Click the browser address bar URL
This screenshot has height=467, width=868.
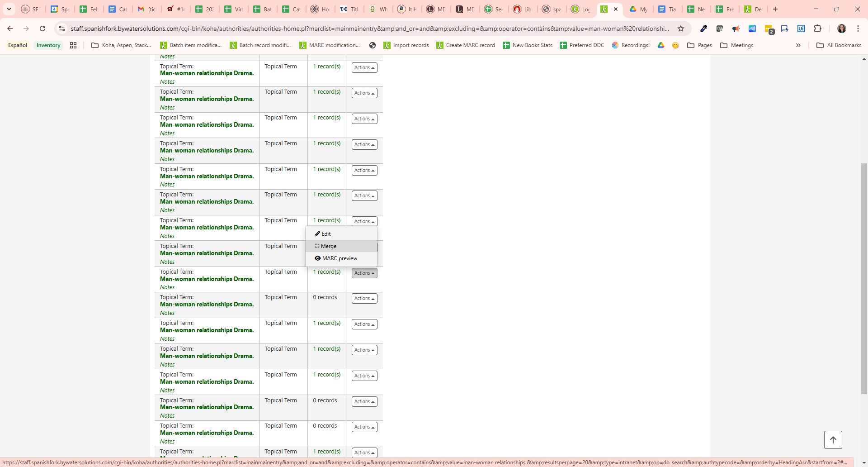[369, 29]
